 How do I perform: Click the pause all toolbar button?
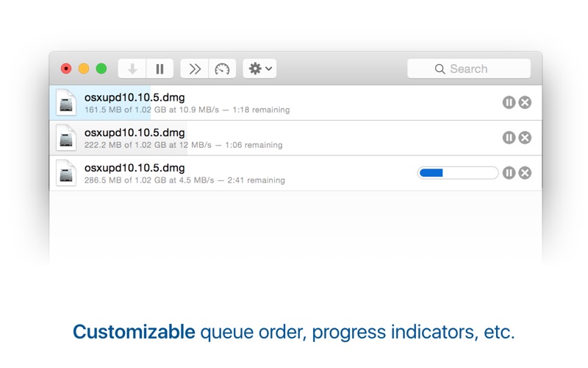(x=159, y=68)
